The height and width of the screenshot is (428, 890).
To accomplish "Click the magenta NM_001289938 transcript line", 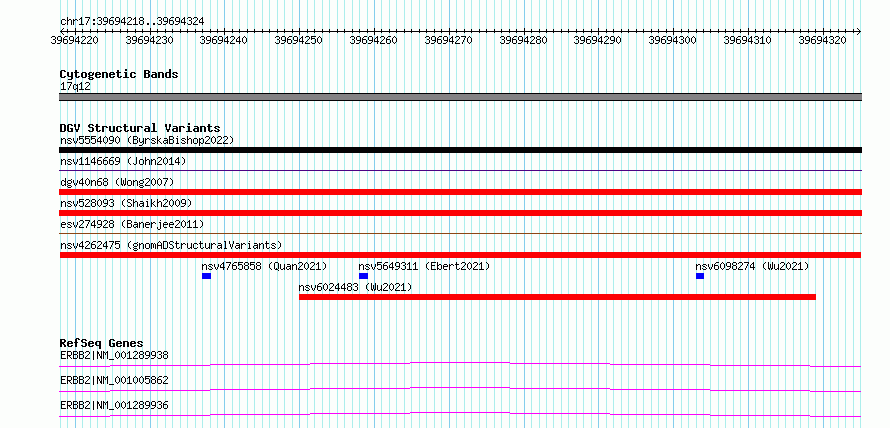I will point(460,364).
